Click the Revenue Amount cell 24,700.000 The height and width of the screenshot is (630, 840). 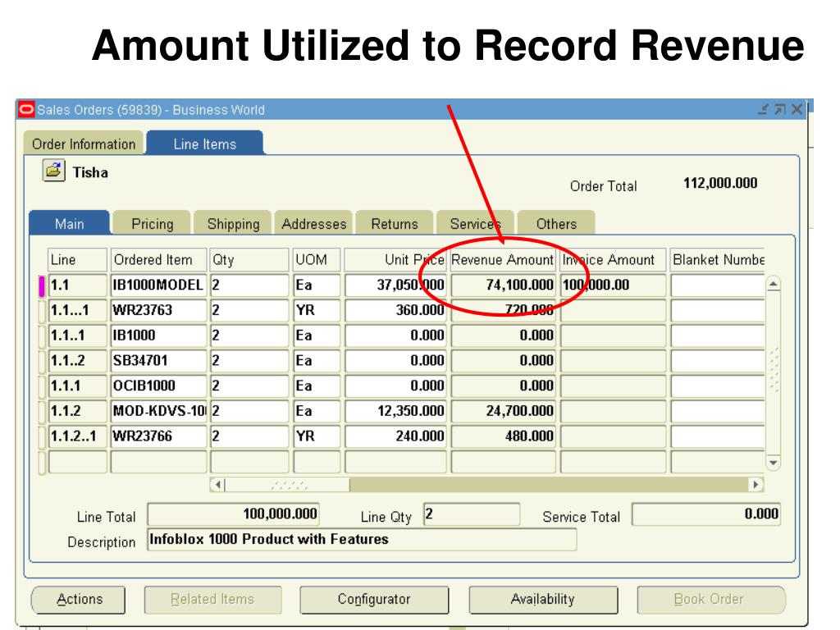[503, 411]
